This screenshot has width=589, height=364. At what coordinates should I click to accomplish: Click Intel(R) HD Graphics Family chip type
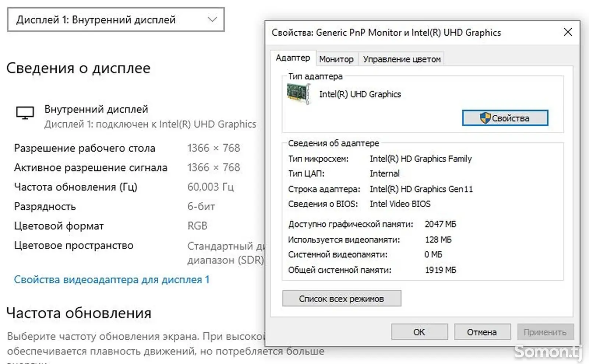click(x=421, y=159)
